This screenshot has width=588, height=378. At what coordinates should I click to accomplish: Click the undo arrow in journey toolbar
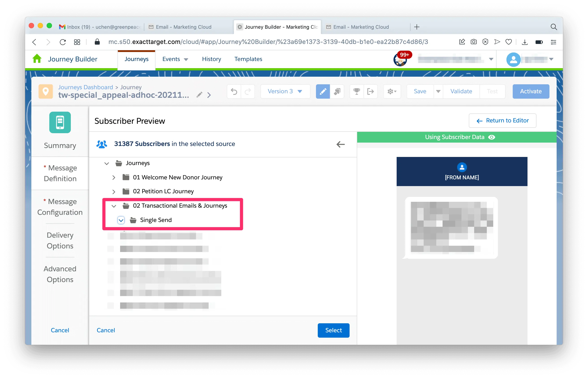(x=234, y=91)
